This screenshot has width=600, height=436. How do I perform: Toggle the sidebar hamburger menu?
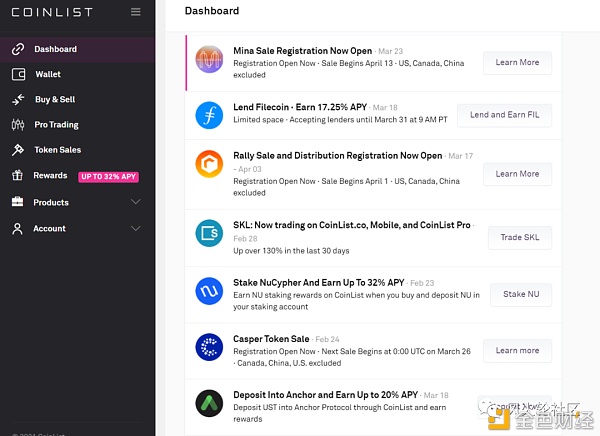pos(136,13)
